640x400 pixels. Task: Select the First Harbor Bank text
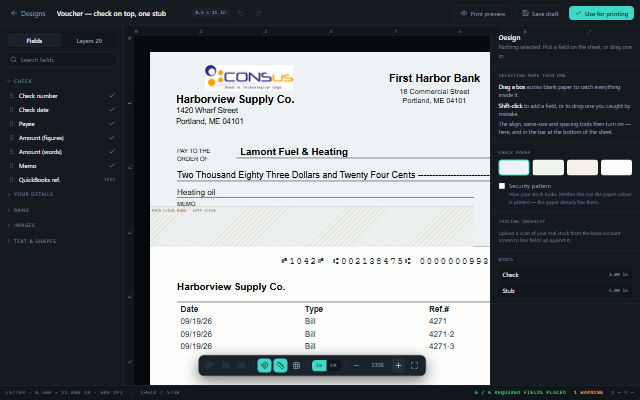[434, 78]
